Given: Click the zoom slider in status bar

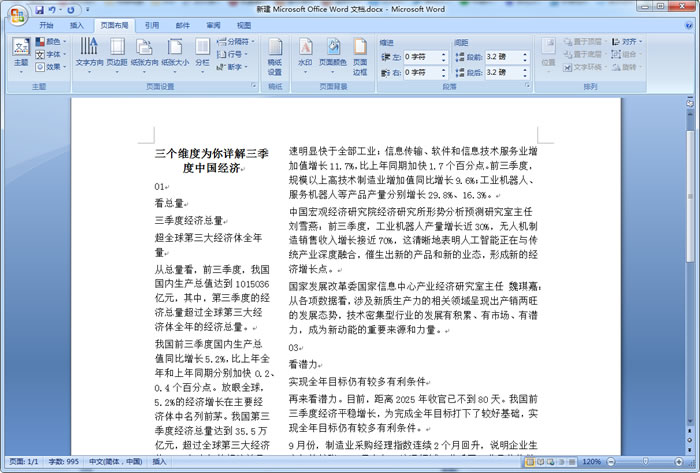Looking at the screenshot, I should pyautogui.click(x=643, y=462).
